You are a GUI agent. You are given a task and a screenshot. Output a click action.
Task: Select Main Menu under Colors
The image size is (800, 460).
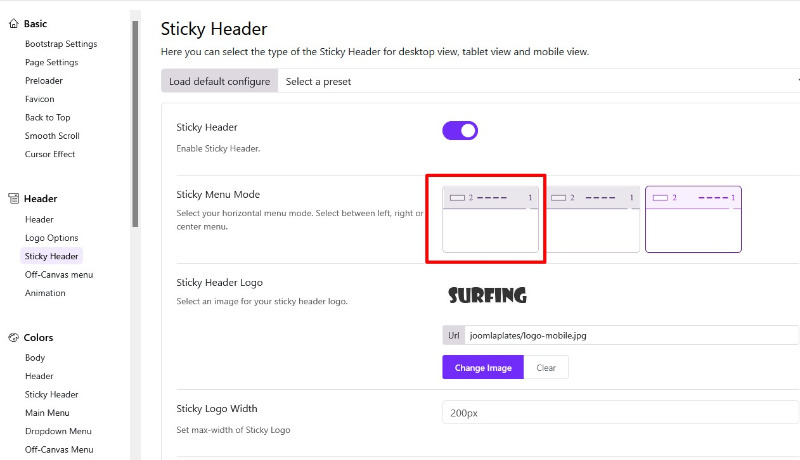tap(49, 413)
